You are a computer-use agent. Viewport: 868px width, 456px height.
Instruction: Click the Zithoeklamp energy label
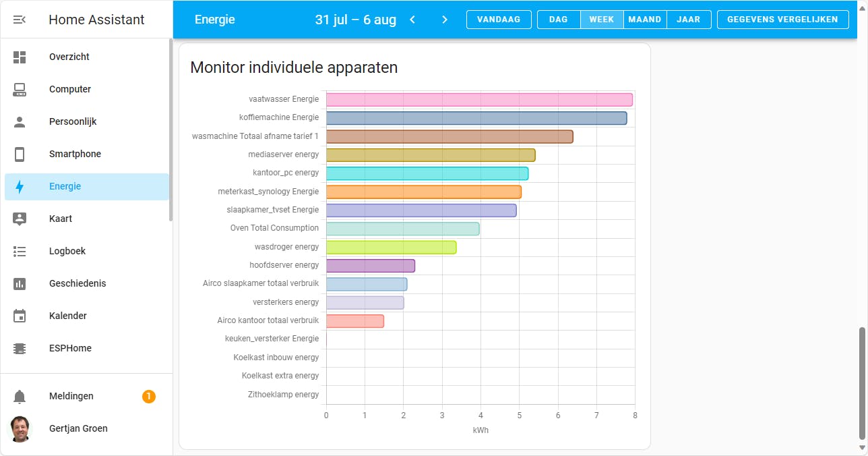tap(283, 395)
